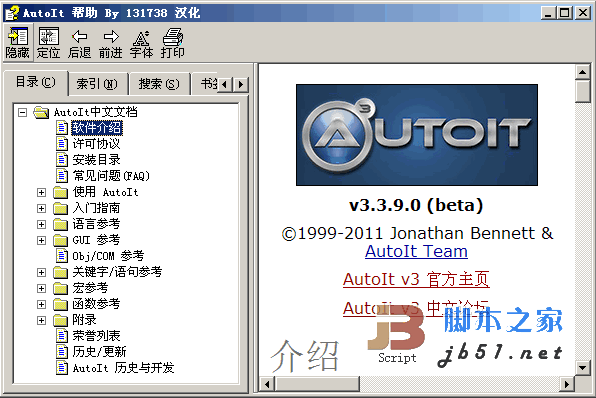Image resolution: width=596 pixels, height=398 pixels.
Task: Click the page icon beside 安装目录
Action: [62, 160]
